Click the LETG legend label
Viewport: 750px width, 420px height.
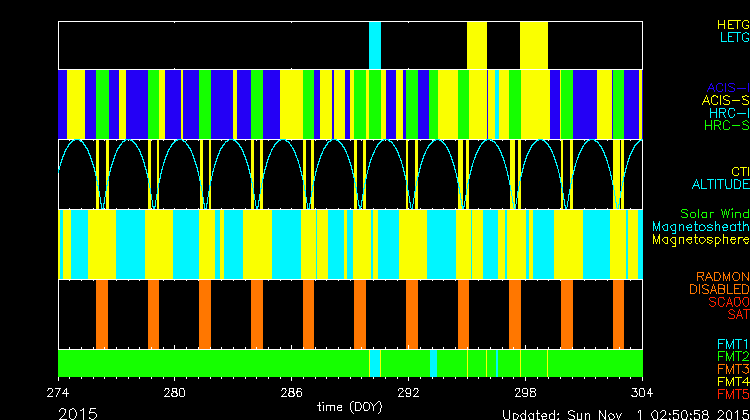click(x=734, y=37)
